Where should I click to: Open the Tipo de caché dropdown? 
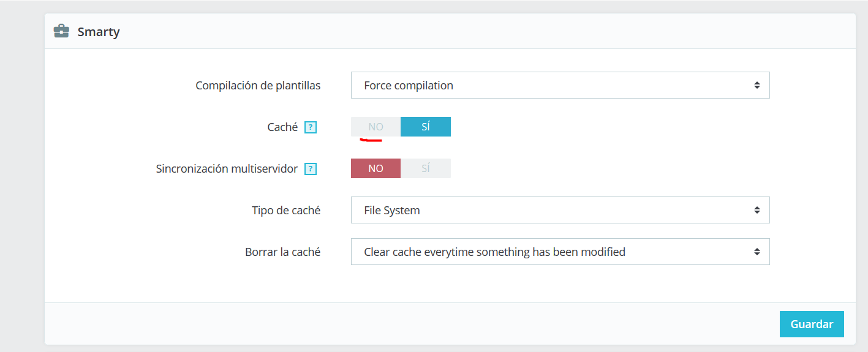(x=560, y=210)
